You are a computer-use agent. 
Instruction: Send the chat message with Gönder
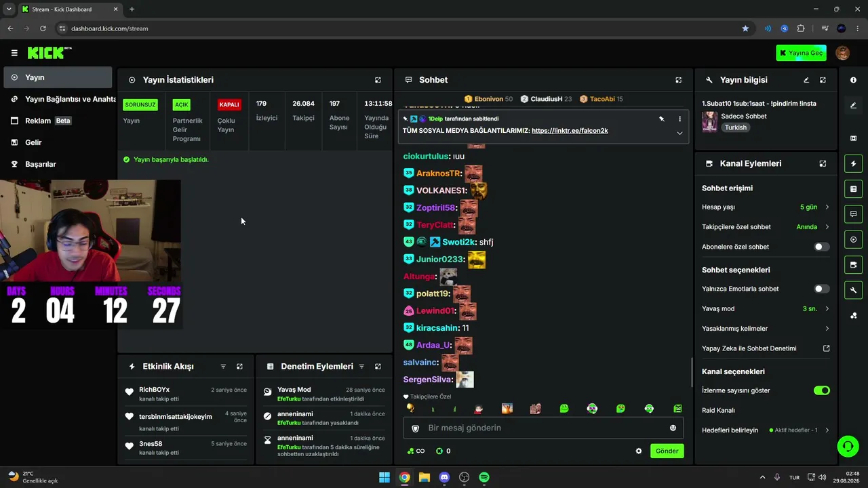pos(667,451)
